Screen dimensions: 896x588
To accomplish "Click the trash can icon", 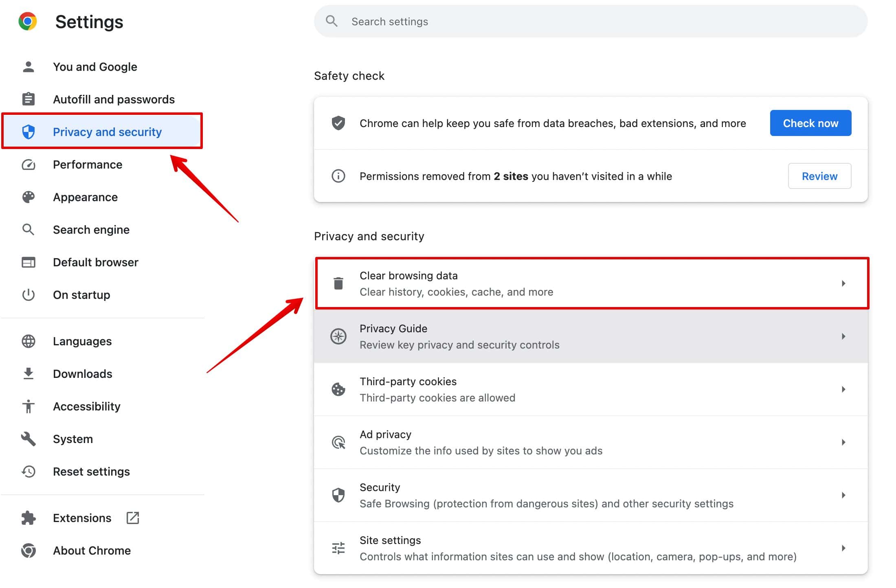I will pos(338,283).
